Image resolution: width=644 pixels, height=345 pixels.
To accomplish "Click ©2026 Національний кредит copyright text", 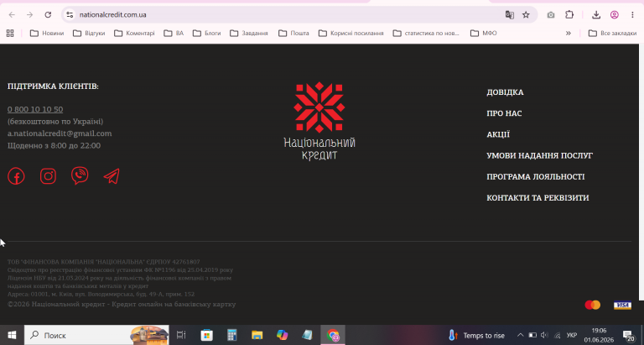I will coord(122,305).
